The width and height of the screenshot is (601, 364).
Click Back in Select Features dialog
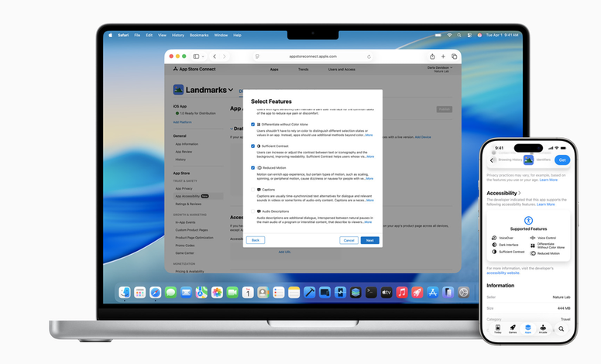[256, 240]
